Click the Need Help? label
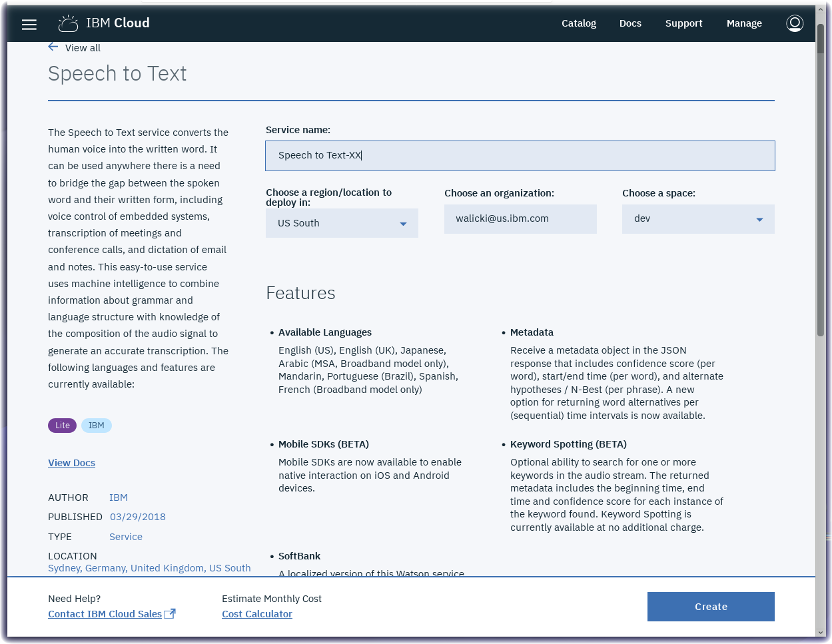Screen dimensions: 832x644 74,599
